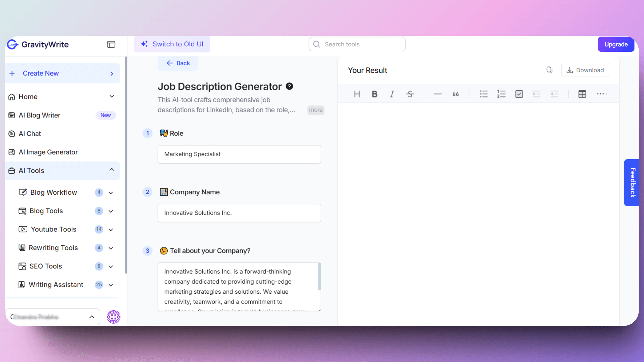Expand SEO Tools submenu

point(111,267)
